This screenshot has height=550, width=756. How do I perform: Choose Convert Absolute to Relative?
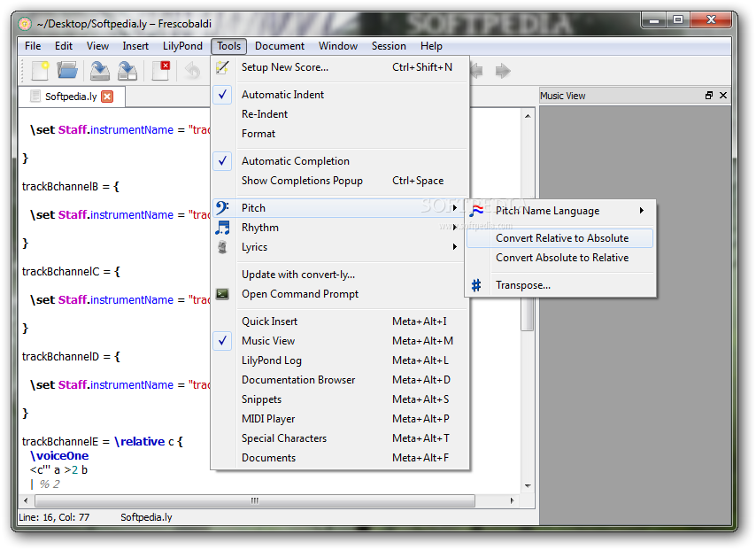[560, 258]
